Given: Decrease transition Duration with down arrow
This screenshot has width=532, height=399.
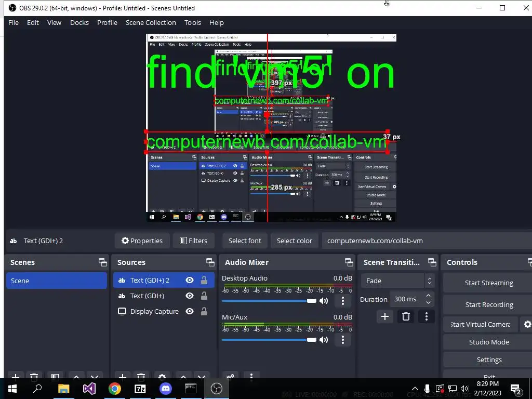Looking at the screenshot, I should pos(429,303).
